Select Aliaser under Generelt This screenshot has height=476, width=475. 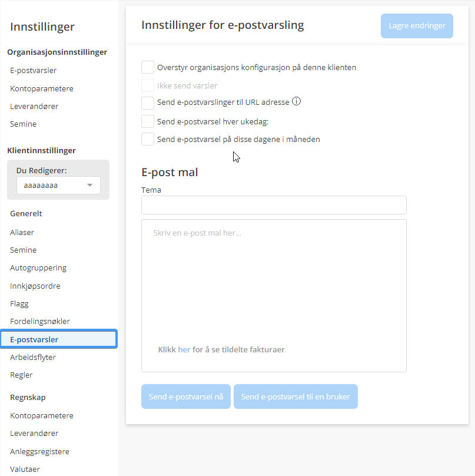coord(22,232)
